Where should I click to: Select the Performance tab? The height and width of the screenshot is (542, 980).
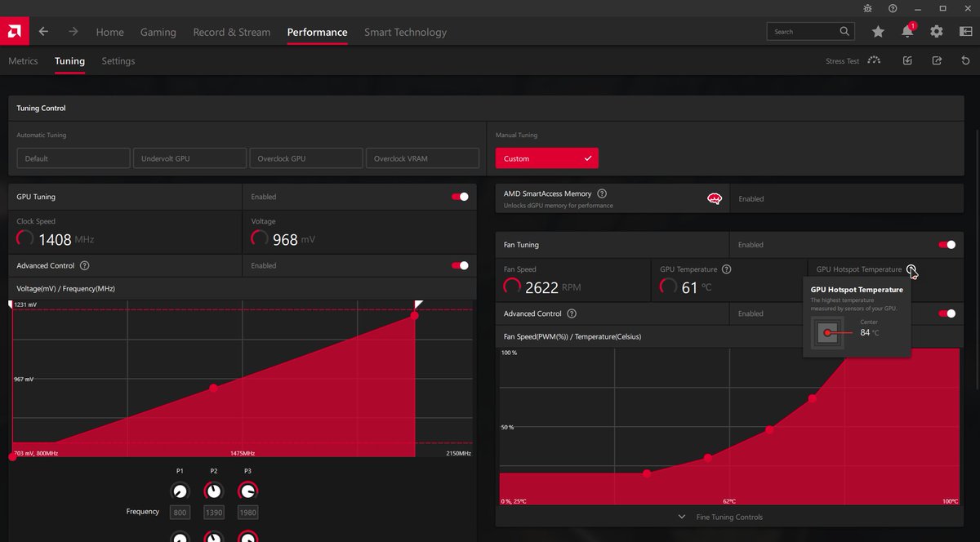pyautogui.click(x=317, y=32)
